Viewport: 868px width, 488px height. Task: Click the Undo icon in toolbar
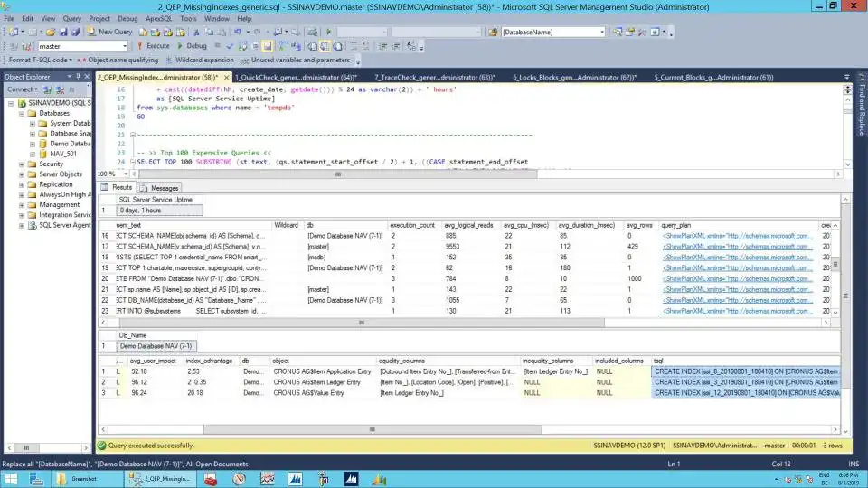[238, 33]
